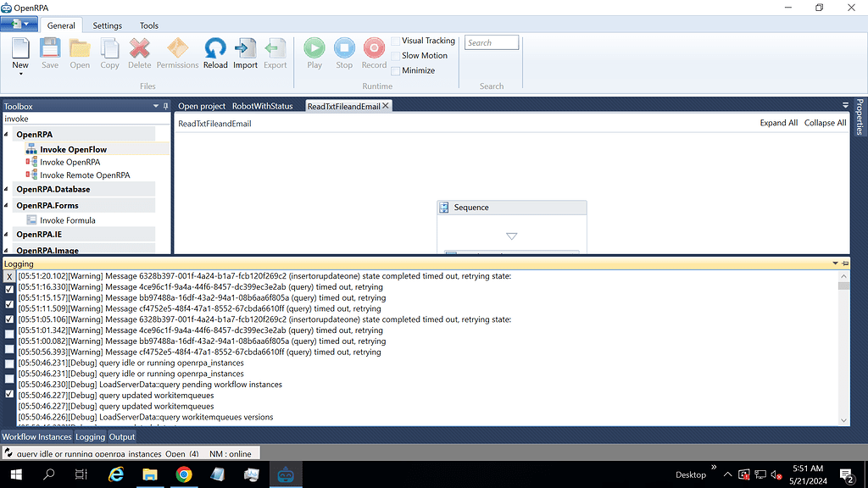The width and height of the screenshot is (868, 488).
Task: Open the Import icon
Action: coord(244,49)
